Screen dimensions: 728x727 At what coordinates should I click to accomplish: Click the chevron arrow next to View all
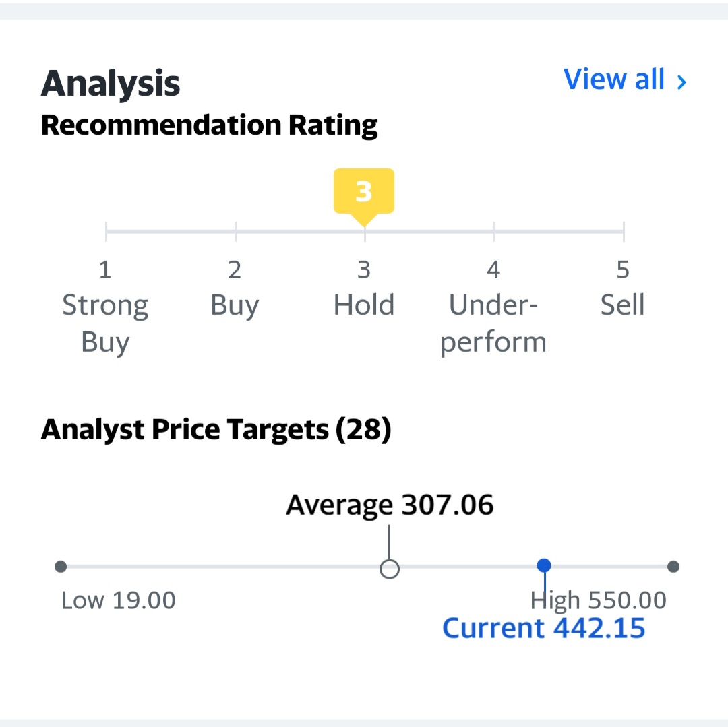click(x=681, y=82)
